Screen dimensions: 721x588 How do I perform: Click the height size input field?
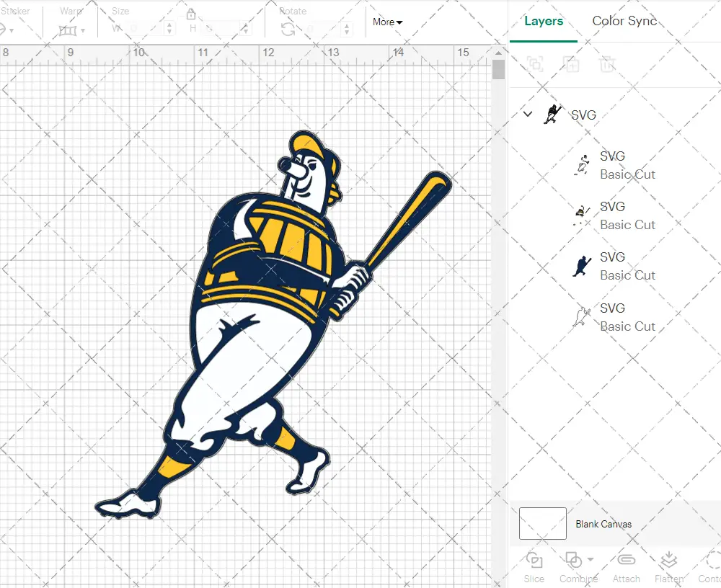(x=221, y=29)
